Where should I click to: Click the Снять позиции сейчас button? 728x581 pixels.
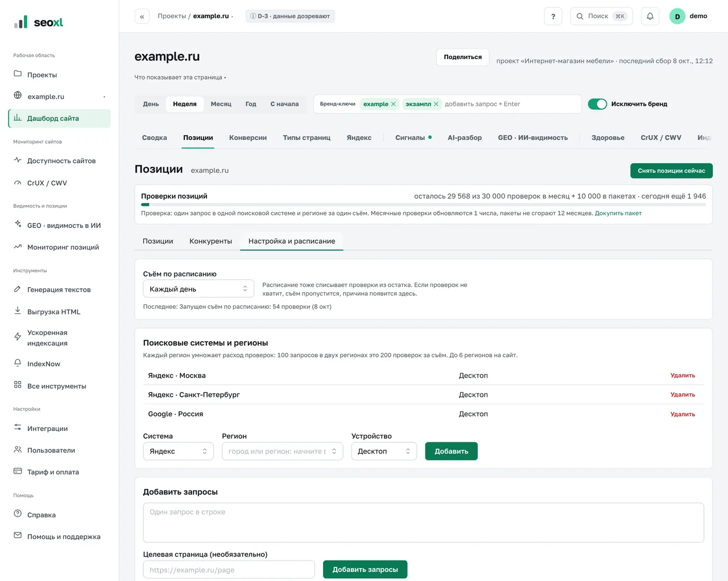coord(671,171)
